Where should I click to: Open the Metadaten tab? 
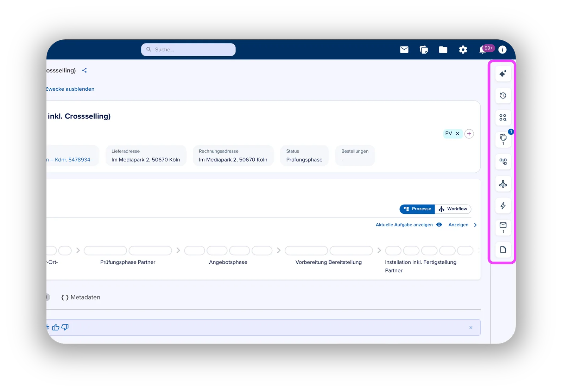[x=81, y=297]
